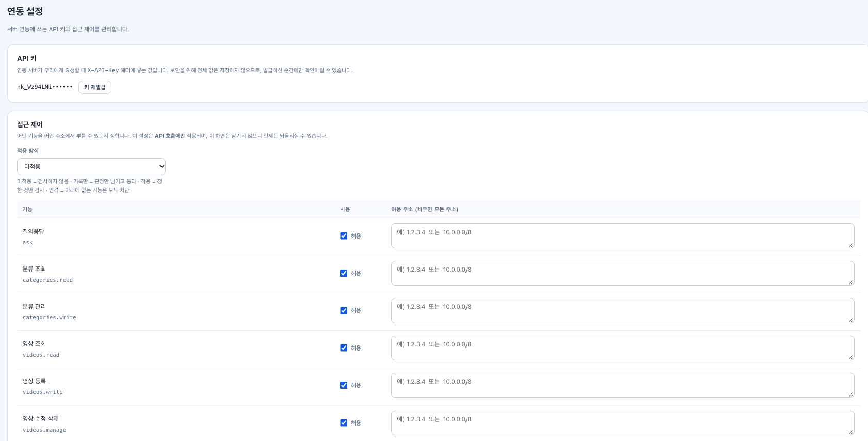Toggle 허용 checkbox for categories.read
Image resolution: width=868 pixels, height=441 pixels.
point(344,273)
